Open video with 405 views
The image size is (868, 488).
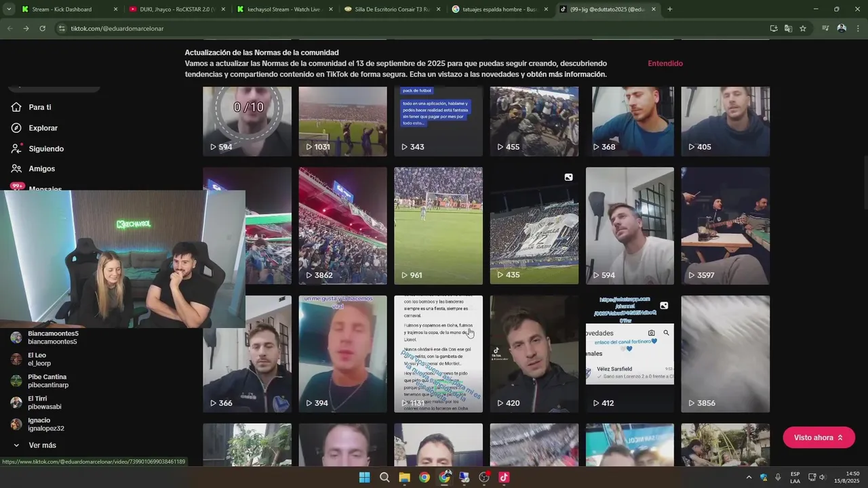(x=726, y=121)
